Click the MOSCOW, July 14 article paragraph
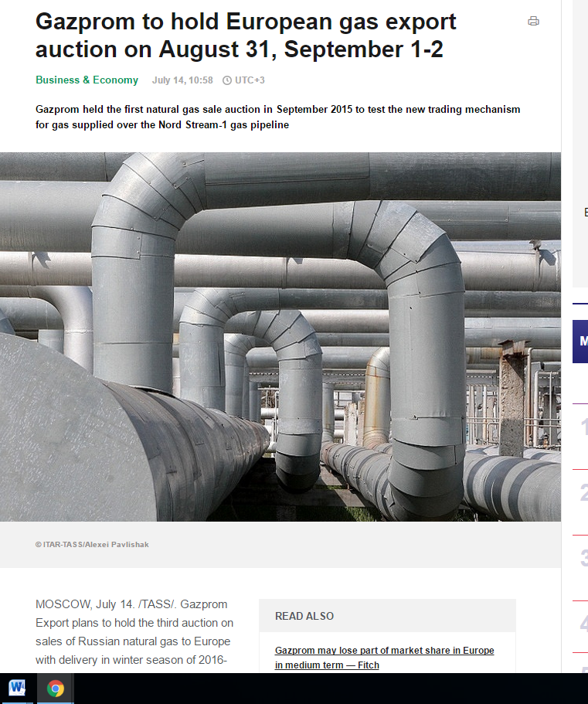The height and width of the screenshot is (704, 588). tap(134, 632)
